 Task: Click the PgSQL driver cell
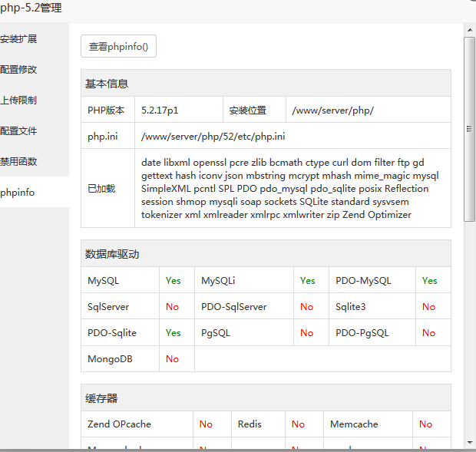[x=244, y=332]
